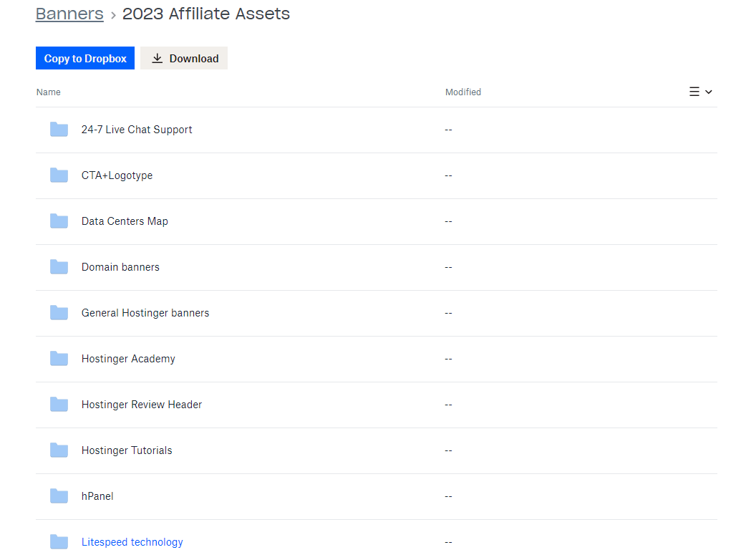Click the General Hostinger banners folder icon
Viewport: 741px width, 560px height.
59,313
